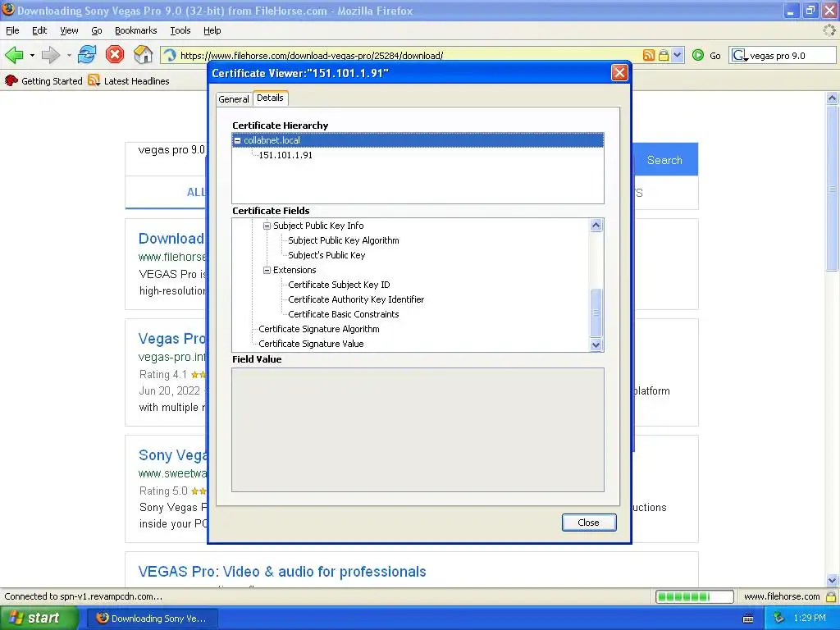
Task: Collapse the Subject Public Key Info node
Action: [x=267, y=226]
